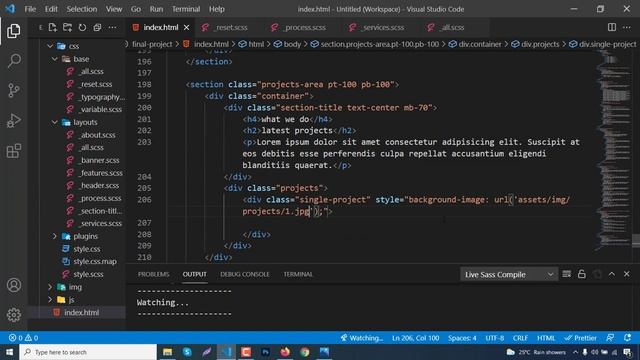Open the Explorer view in activity bar
The width and height of the screenshot is (640, 360).
tap(13, 31)
